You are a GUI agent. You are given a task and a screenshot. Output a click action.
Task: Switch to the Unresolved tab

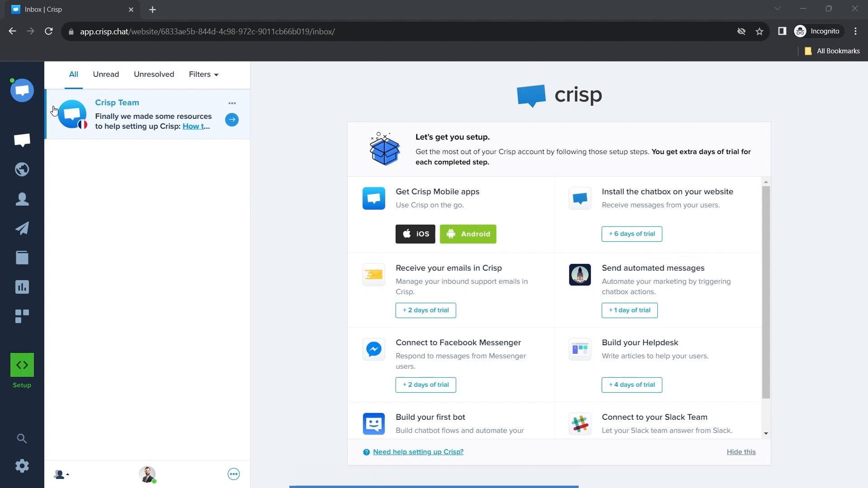[154, 74]
